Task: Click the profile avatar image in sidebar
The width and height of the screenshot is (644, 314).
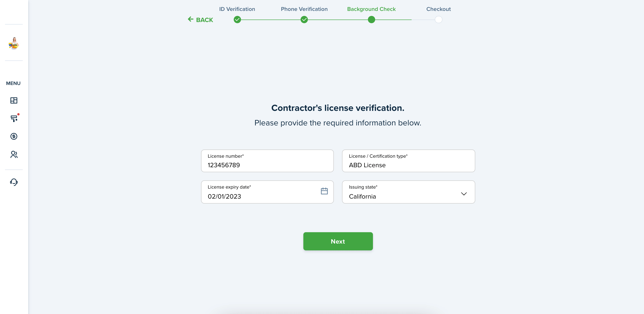Action: point(14,43)
